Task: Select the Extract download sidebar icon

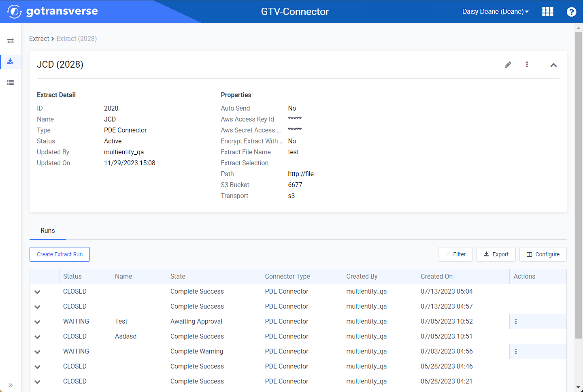Action: pyautogui.click(x=11, y=62)
